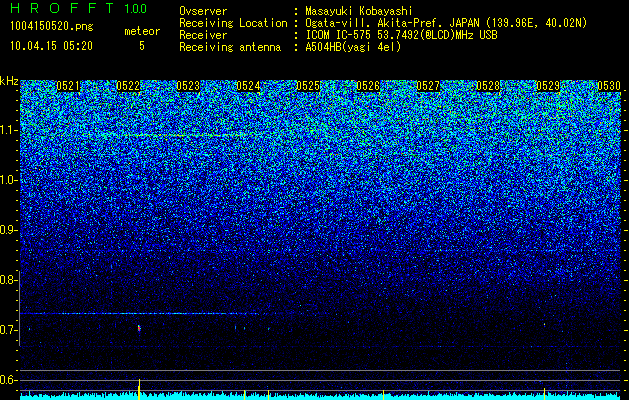This screenshot has height=400, width=629.
Task: Click the 'Receiving Location' field label
Action: point(233,24)
